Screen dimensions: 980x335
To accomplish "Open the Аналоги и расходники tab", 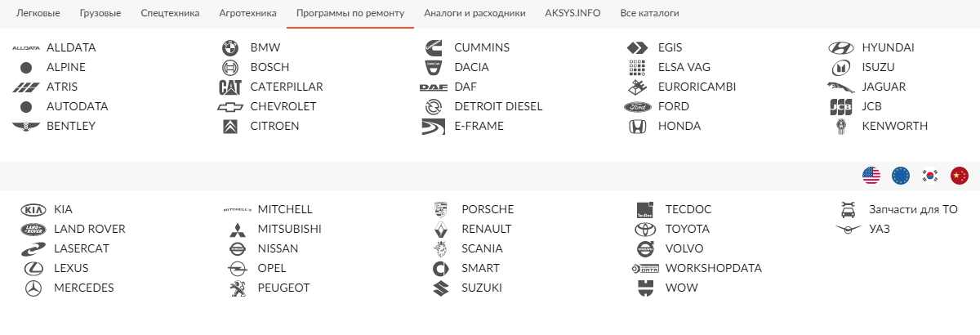I will [x=474, y=14].
